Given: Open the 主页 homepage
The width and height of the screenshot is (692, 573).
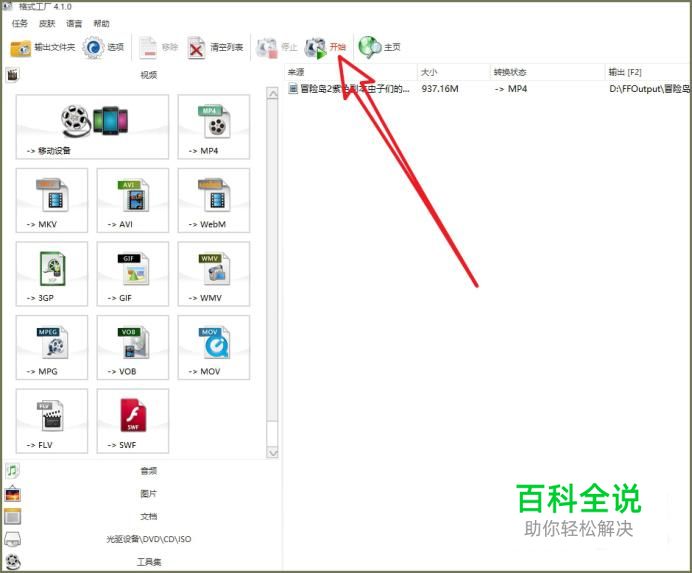Looking at the screenshot, I should tap(380, 47).
